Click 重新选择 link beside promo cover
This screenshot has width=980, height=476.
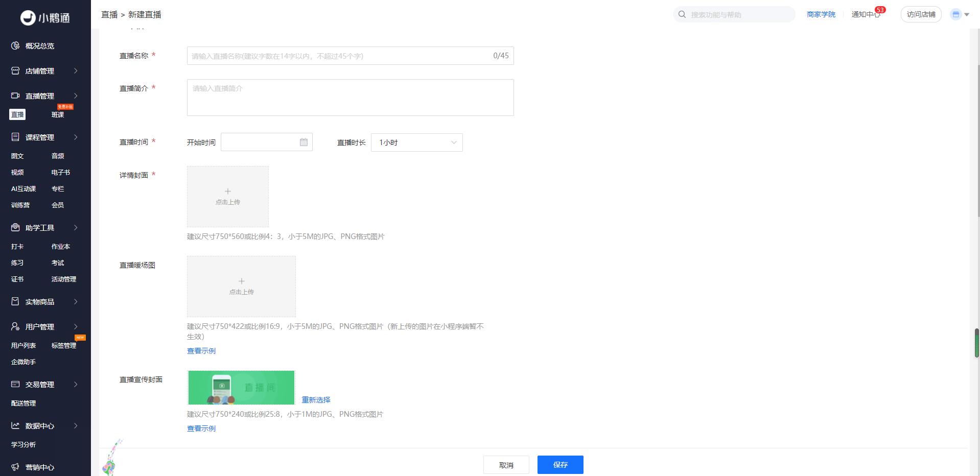pos(316,400)
